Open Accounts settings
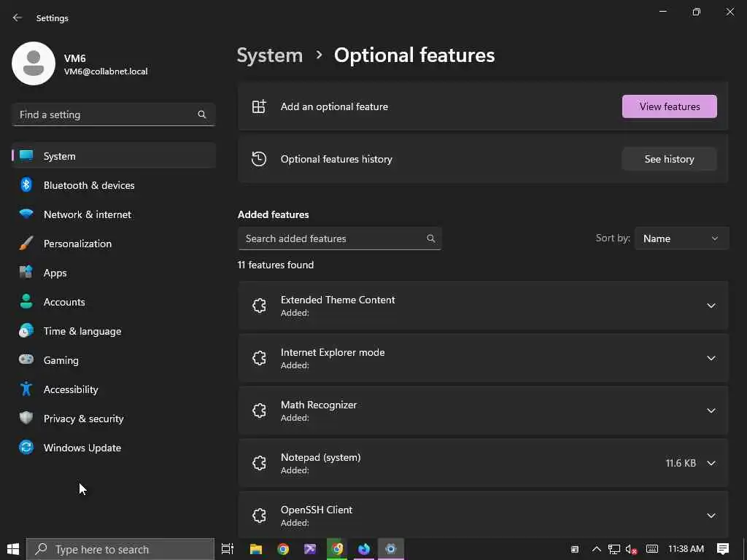747x560 pixels. pos(114,302)
